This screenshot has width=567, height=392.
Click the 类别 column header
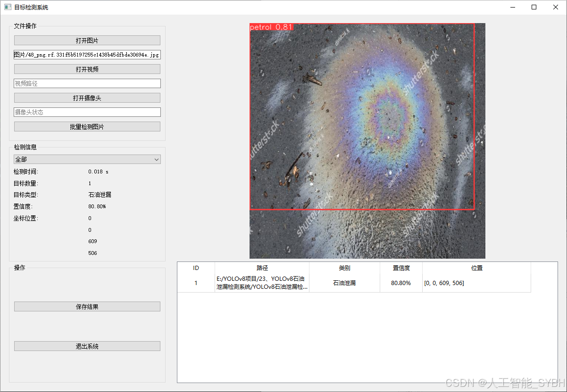[345, 268]
